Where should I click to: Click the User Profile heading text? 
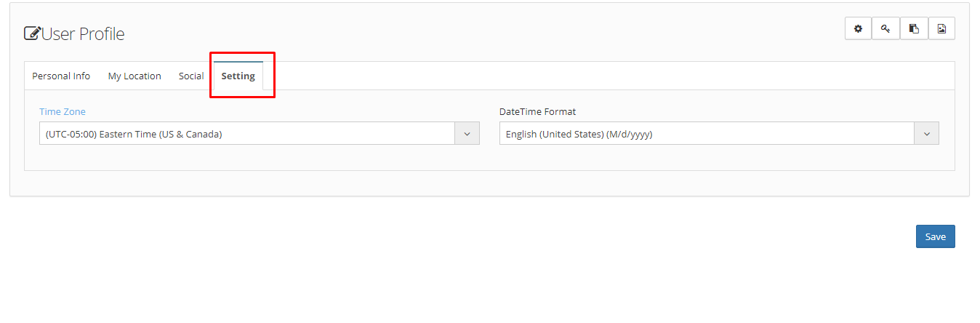[x=83, y=33]
